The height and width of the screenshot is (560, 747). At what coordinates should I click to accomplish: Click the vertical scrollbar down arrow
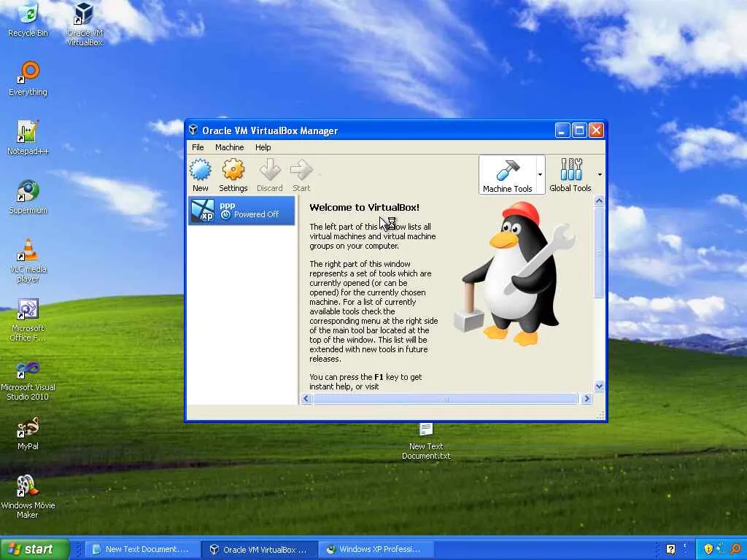[x=600, y=386]
